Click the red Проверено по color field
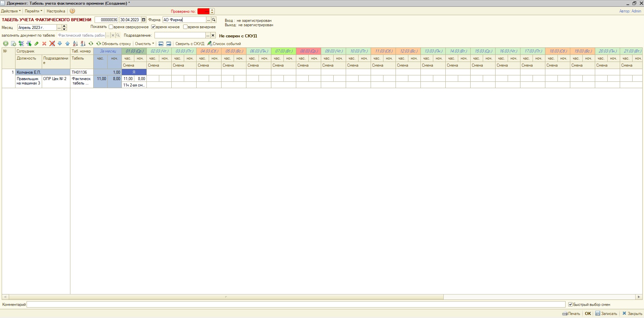Viewport: 644px width, 318px height. pyautogui.click(x=203, y=11)
